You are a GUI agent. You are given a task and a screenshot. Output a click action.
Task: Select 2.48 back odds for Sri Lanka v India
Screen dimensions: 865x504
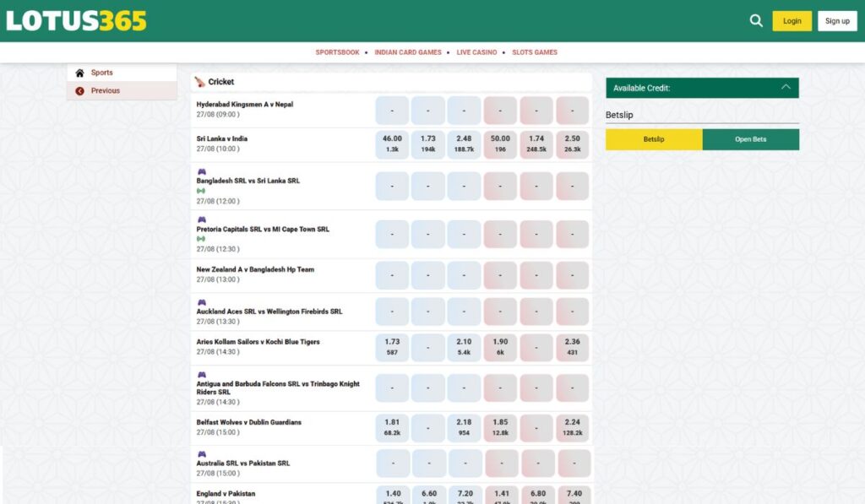[x=464, y=144]
